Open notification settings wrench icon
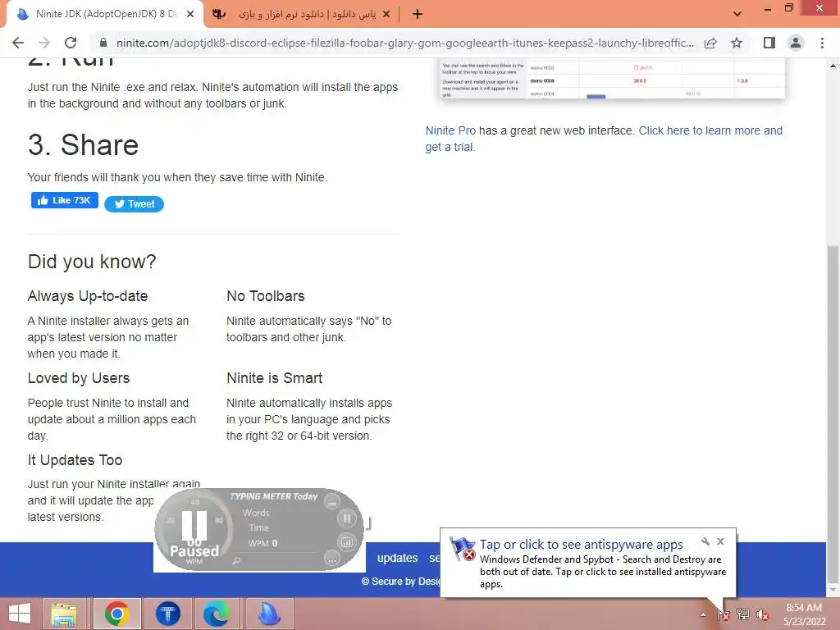This screenshot has width=840, height=630. [x=705, y=541]
